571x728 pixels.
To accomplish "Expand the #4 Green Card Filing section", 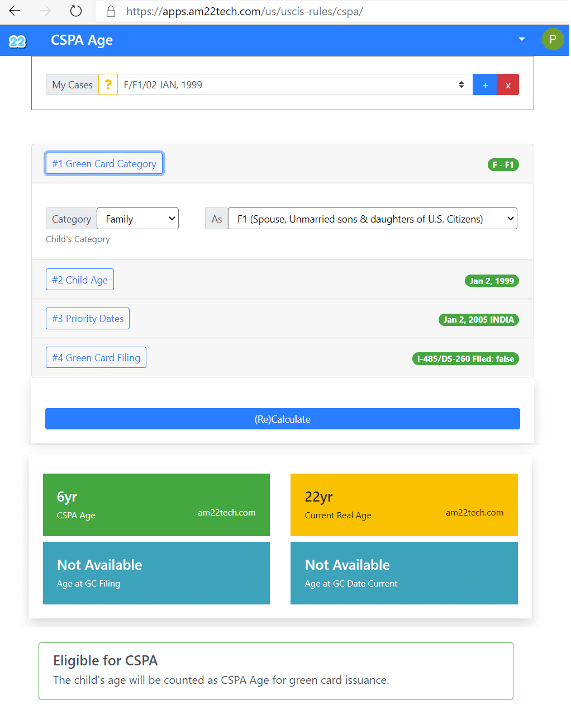I will pos(96,358).
